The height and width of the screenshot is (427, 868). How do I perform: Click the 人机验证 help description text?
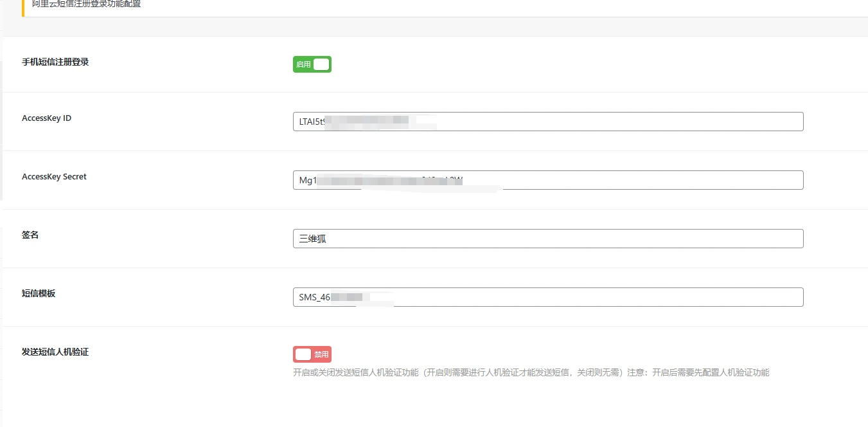(x=531, y=372)
